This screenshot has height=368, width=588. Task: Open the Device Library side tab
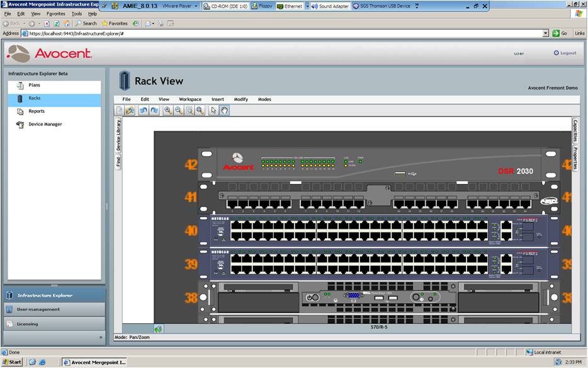pos(118,135)
